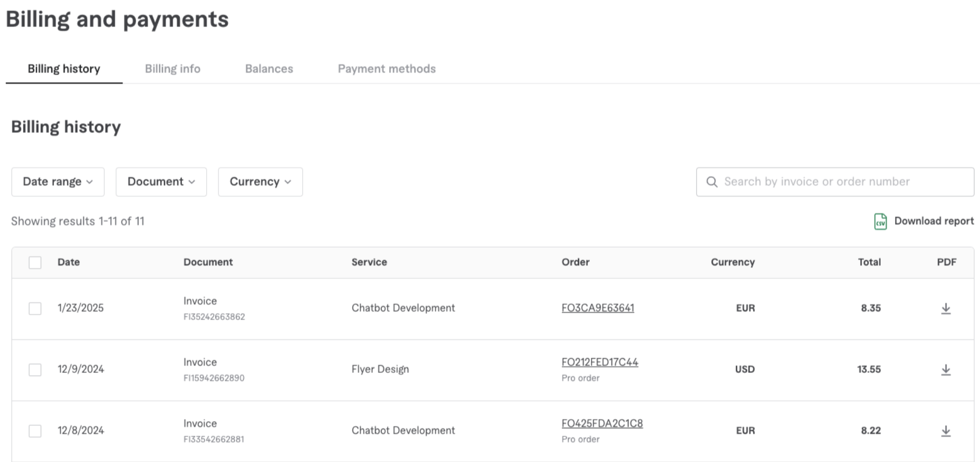This screenshot has width=980, height=462.
Task: Download PDF for the 1/23/2025 invoice
Action: point(945,308)
